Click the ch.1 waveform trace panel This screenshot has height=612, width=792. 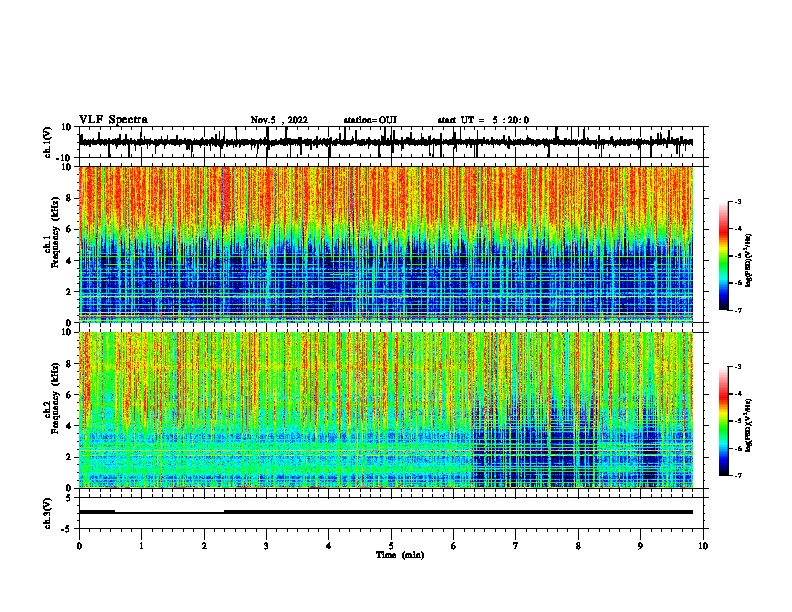391,142
